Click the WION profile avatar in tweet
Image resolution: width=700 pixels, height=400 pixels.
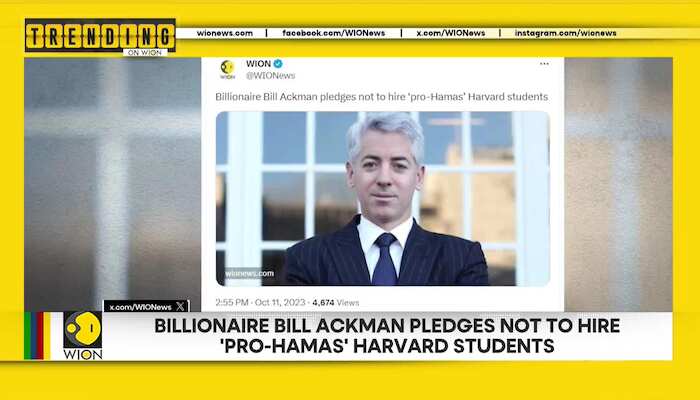pyautogui.click(x=228, y=69)
